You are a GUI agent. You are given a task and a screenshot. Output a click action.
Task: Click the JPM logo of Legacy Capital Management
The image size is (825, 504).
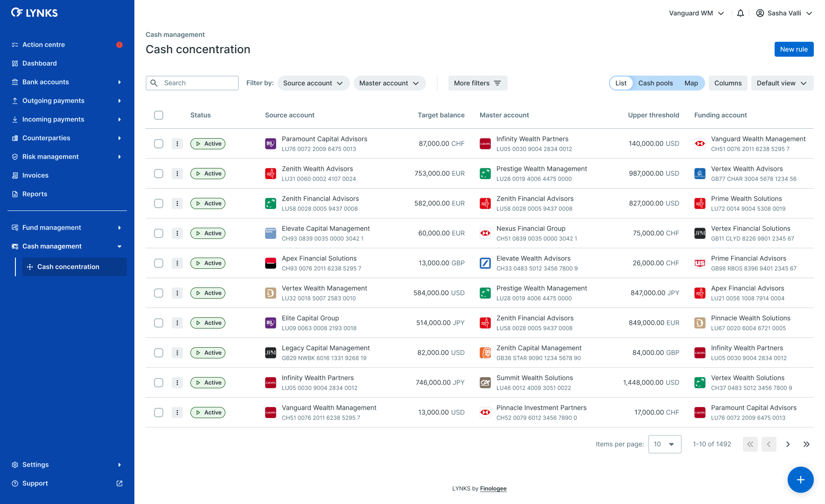point(271,353)
